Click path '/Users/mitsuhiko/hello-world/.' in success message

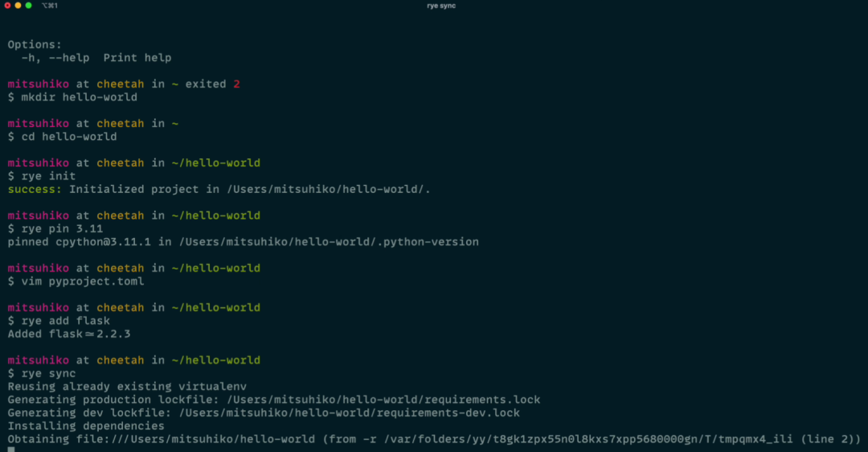[328, 190]
